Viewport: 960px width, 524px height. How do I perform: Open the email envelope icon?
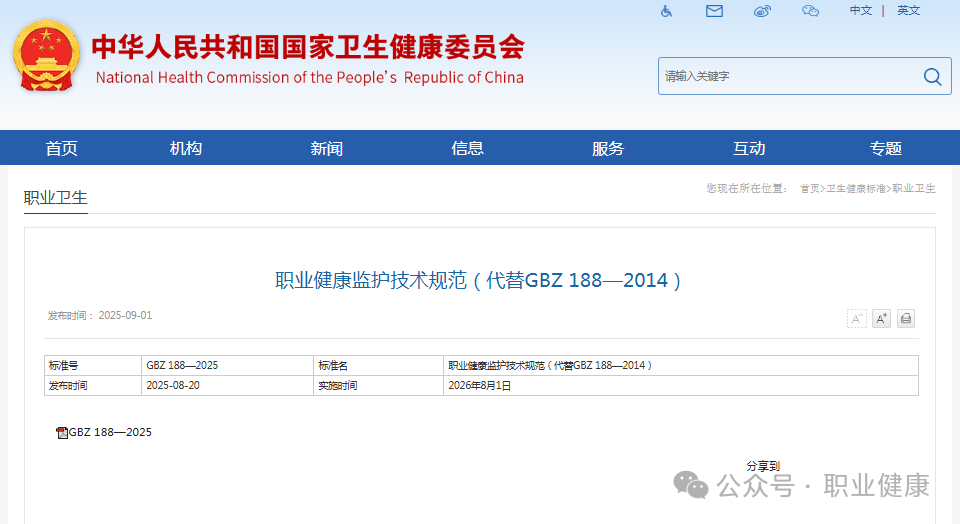714,11
